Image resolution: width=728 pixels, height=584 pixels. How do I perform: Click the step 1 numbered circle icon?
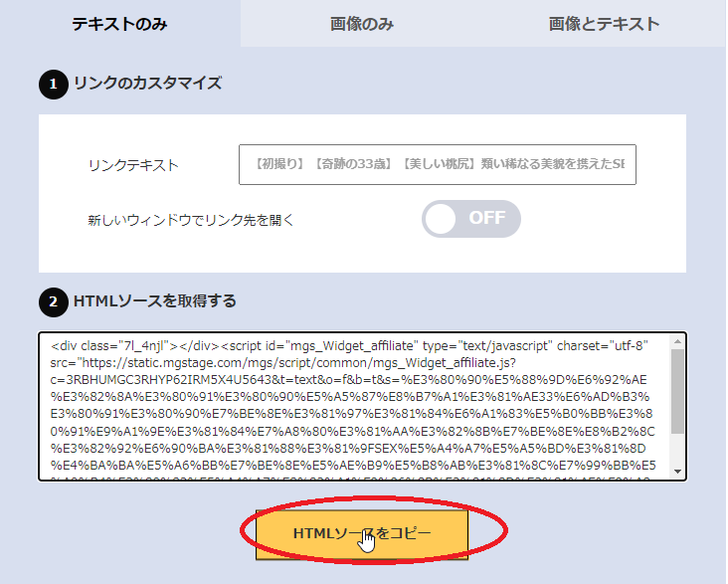point(53,84)
